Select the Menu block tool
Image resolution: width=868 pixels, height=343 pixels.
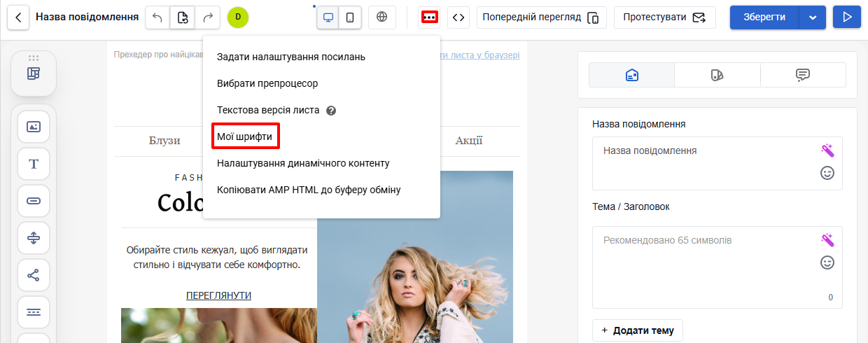pos(34,312)
